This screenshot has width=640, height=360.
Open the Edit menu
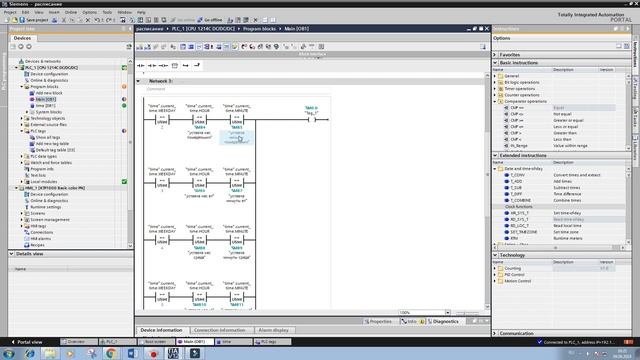coord(25,12)
